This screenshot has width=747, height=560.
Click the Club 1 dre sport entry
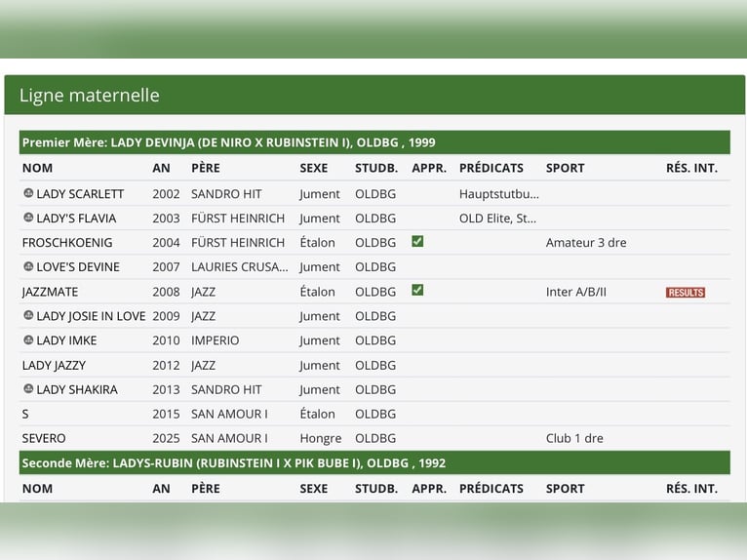[x=574, y=438]
